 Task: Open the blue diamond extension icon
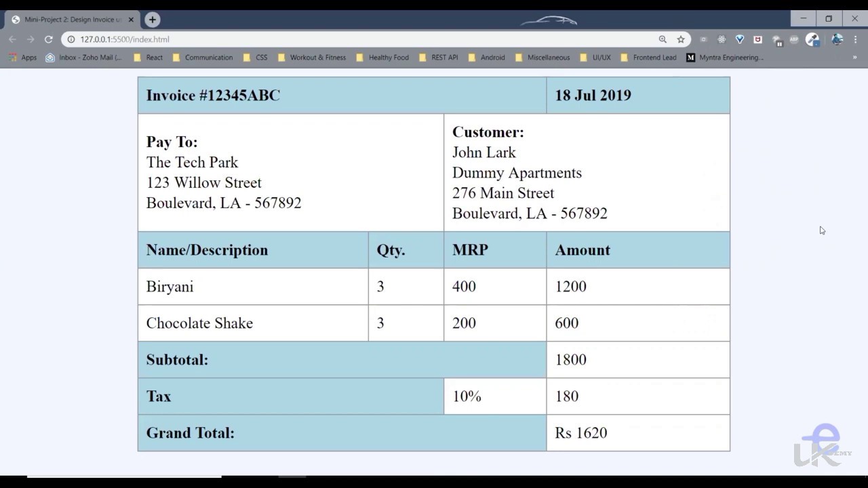click(x=740, y=39)
